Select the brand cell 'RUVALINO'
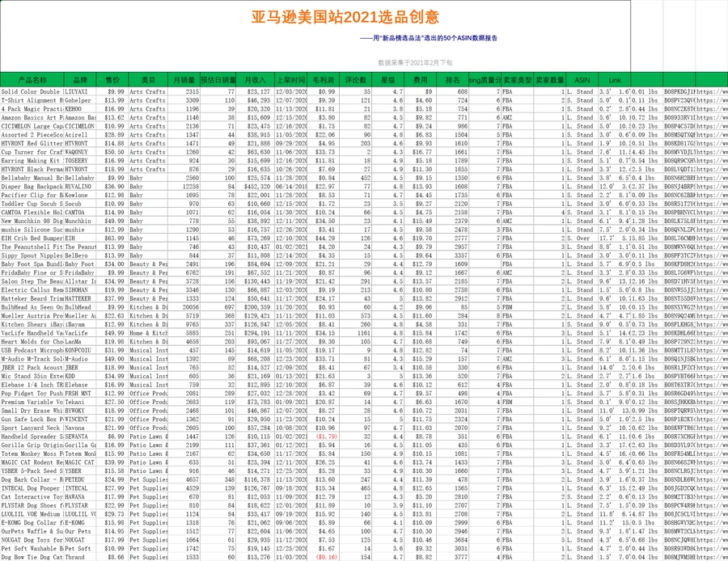 coord(80,187)
